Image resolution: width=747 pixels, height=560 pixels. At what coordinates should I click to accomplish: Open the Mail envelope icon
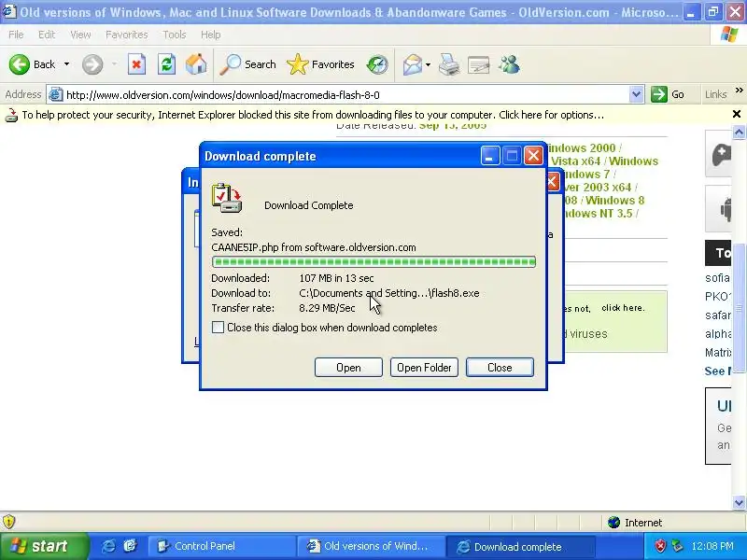pos(412,64)
